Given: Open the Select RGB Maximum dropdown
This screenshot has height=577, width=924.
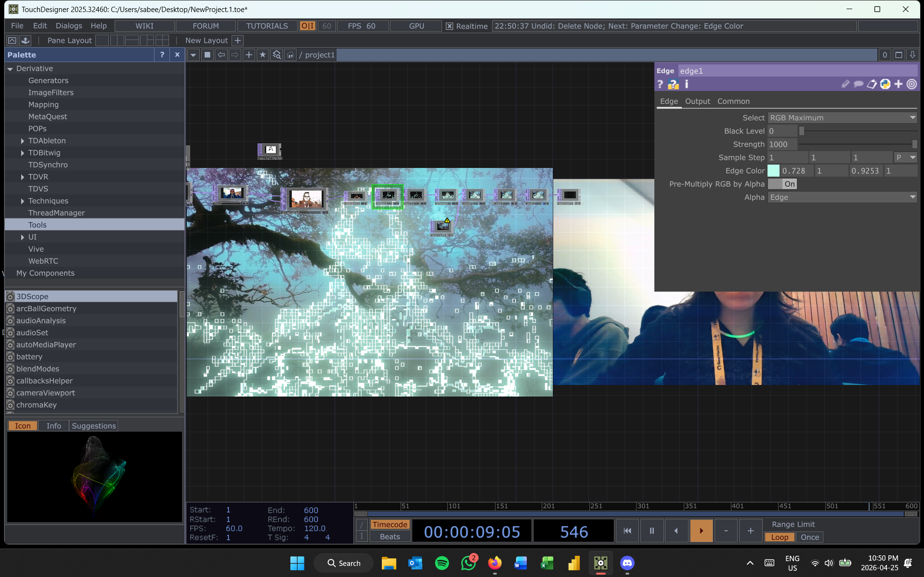Looking at the screenshot, I should [842, 118].
